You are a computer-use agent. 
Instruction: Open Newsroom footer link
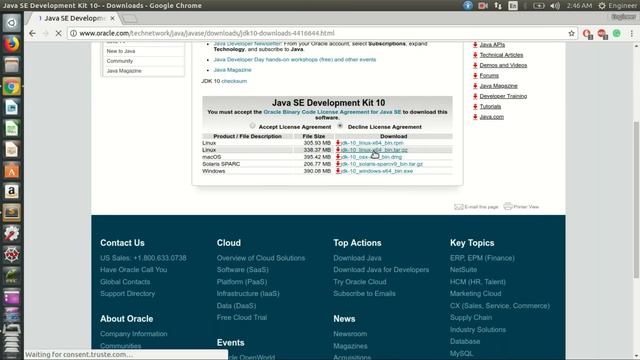[x=350, y=333]
